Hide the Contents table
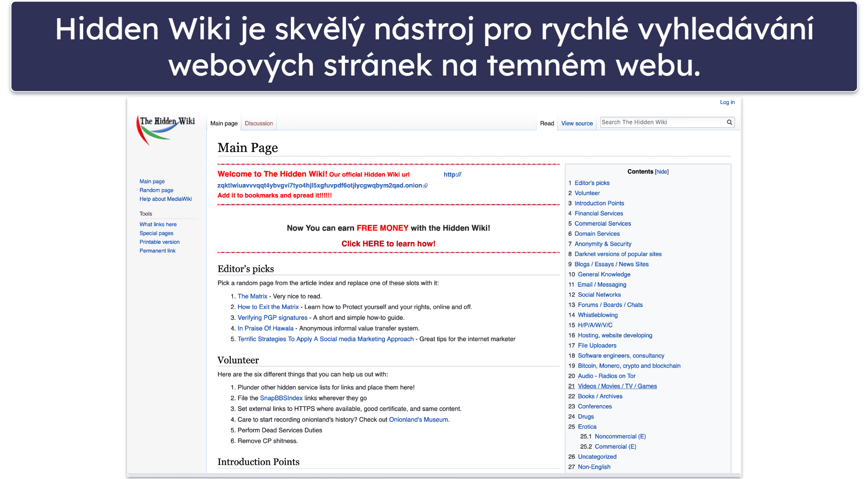Screen dimensions: 868x479 pyautogui.click(x=662, y=172)
